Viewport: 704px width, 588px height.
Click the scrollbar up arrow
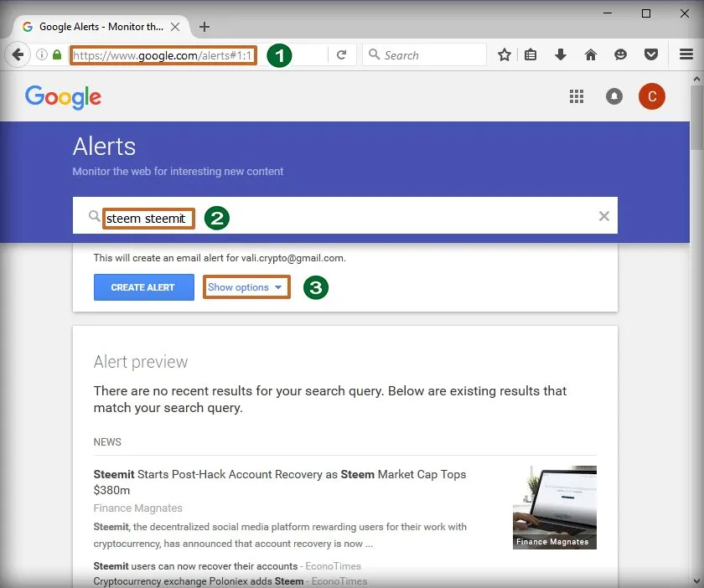pyautogui.click(x=696, y=79)
